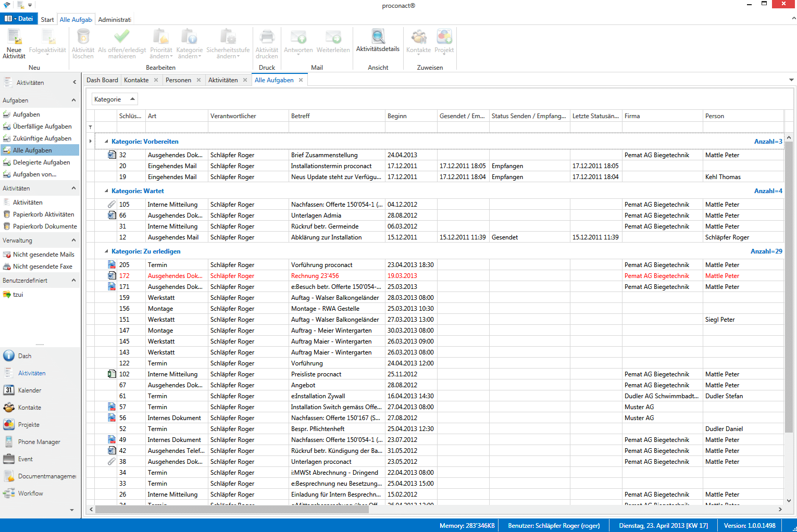Click Kategorie grouping column chip
The width and height of the screenshot is (797, 532).
[115, 99]
